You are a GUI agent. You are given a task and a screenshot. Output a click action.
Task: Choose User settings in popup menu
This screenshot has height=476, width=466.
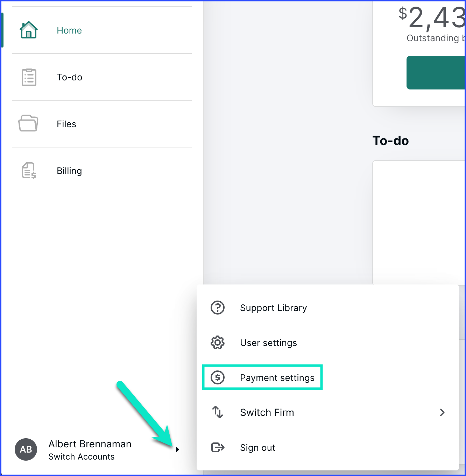[328, 343]
